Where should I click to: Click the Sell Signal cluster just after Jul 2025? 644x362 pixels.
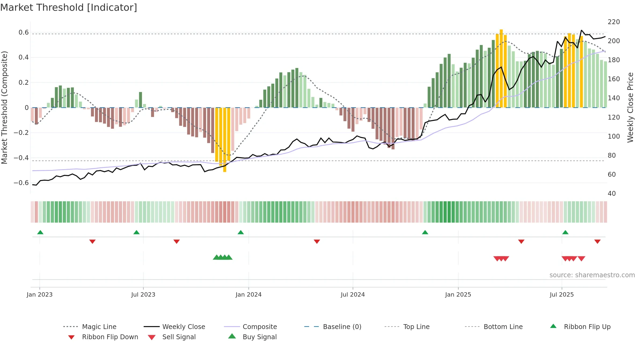(x=569, y=259)
